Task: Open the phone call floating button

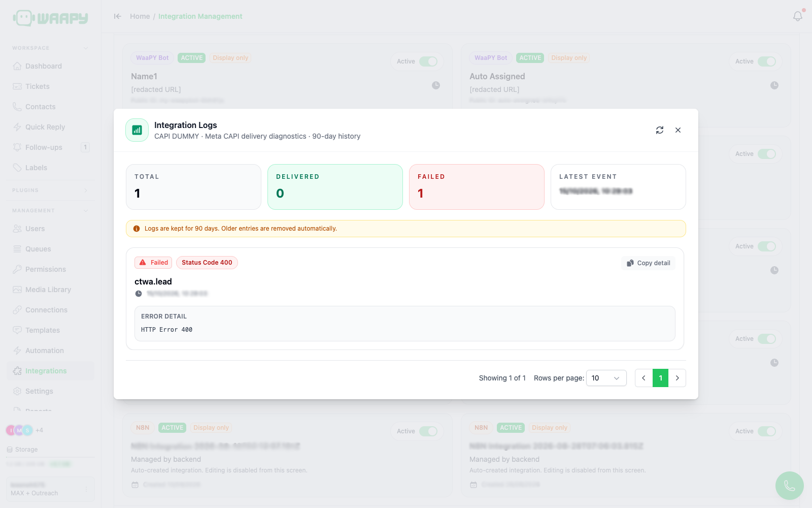Action: (790, 486)
